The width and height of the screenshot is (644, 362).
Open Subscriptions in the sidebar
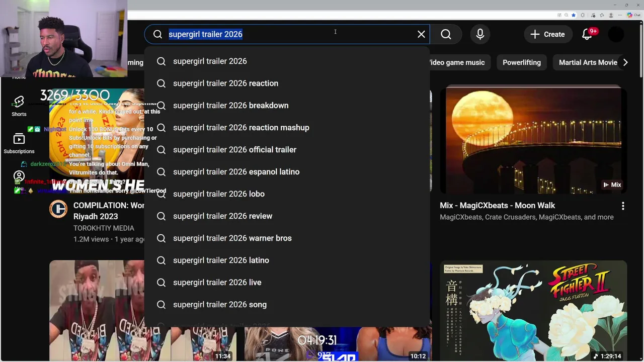pos(19,143)
